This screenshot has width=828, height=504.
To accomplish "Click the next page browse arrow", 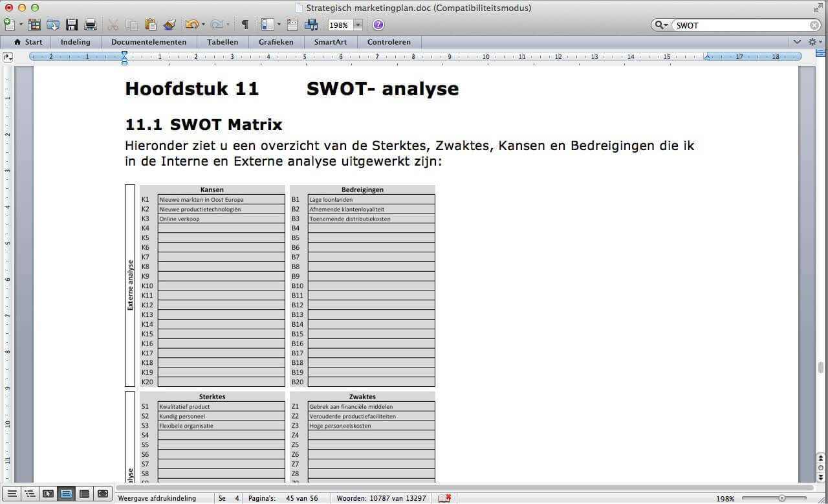I will (821, 477).
